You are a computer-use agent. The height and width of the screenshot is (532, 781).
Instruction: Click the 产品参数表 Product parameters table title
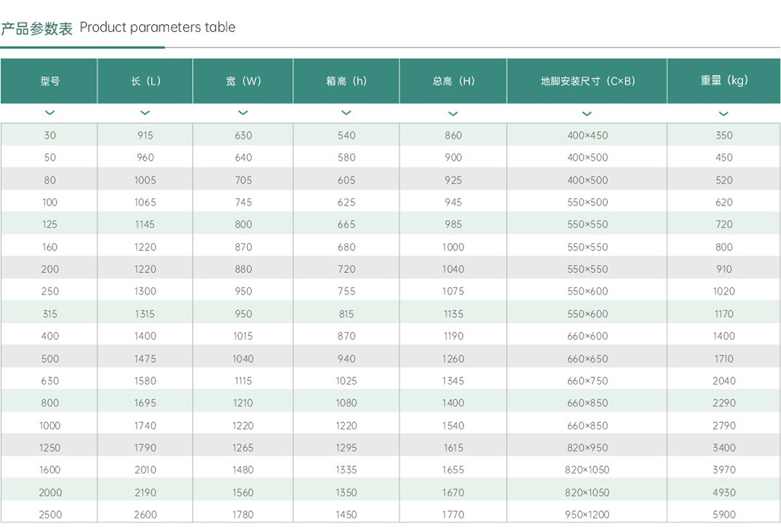click(118, 28)
